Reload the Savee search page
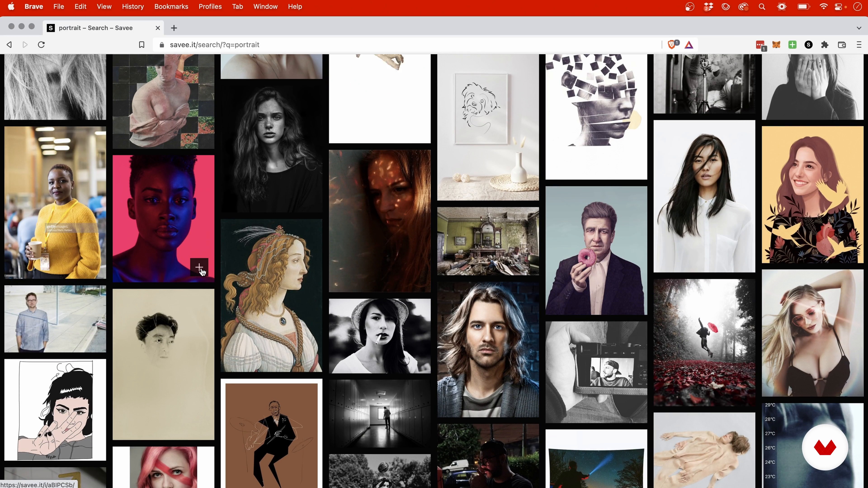868x488 pixels. point(41,45)
